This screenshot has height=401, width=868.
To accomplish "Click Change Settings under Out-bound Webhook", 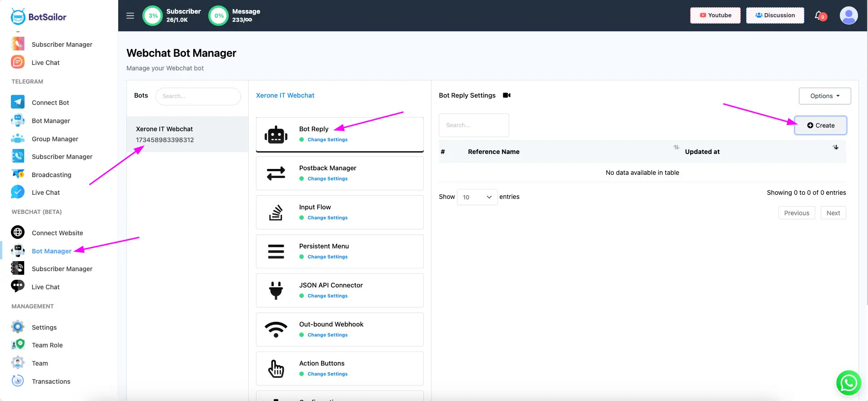I will click(327, 335).
